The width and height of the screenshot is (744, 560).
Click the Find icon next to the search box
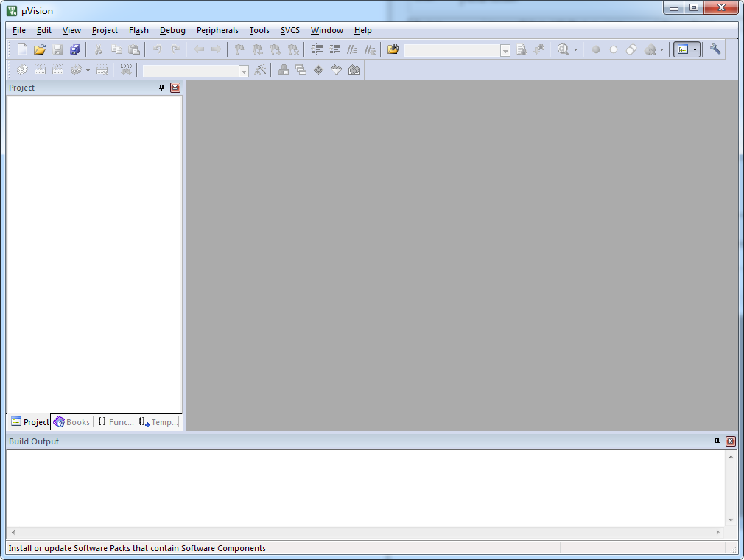[x=522, y=49]
